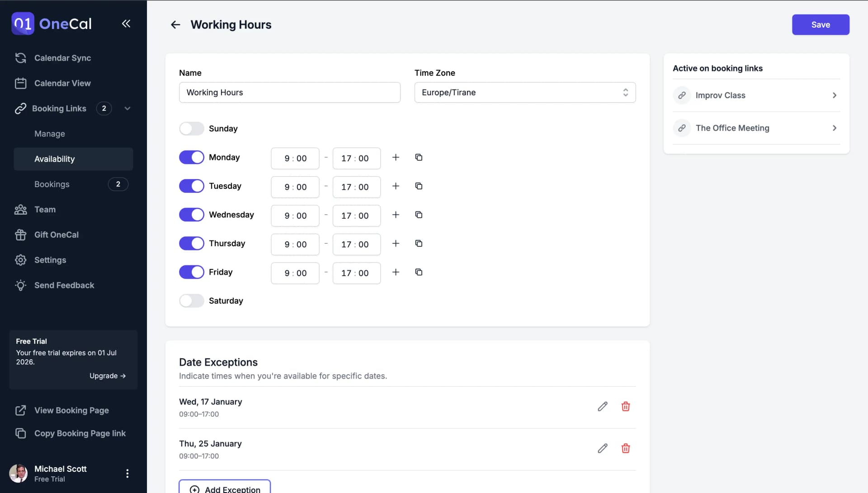Click the Booking Links icon in sidebar

coord(20,108)
